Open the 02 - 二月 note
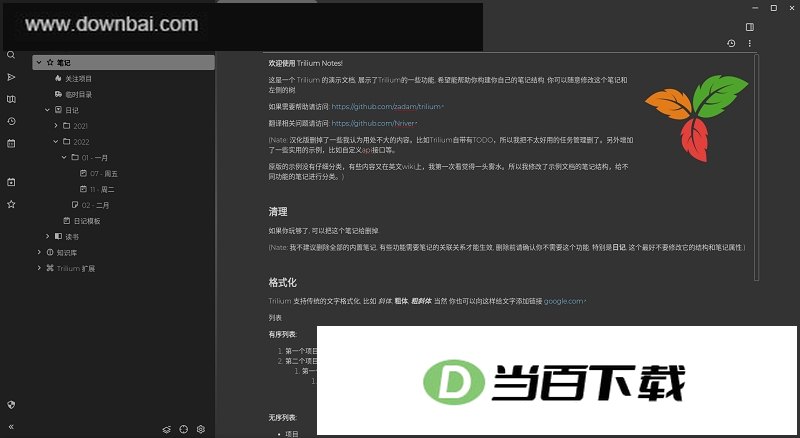This screenshot has width=800, height=438. [x=95, y=205]
